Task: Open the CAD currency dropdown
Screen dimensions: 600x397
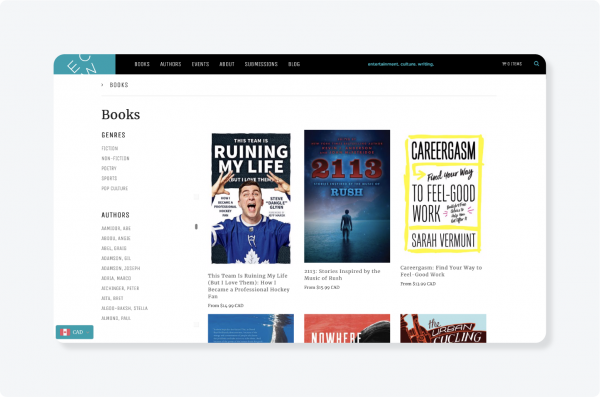Action: click(x=75, y=332)
